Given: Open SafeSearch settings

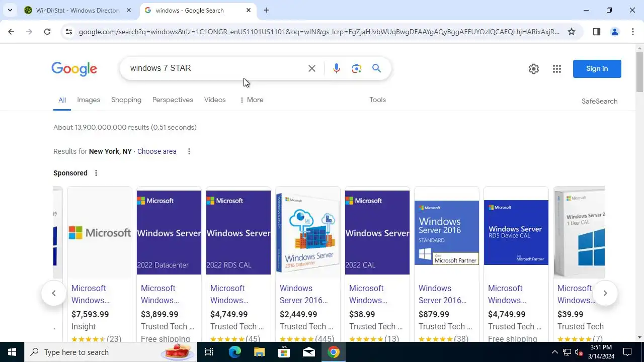Looking at the screenshot, I should 599,101.
